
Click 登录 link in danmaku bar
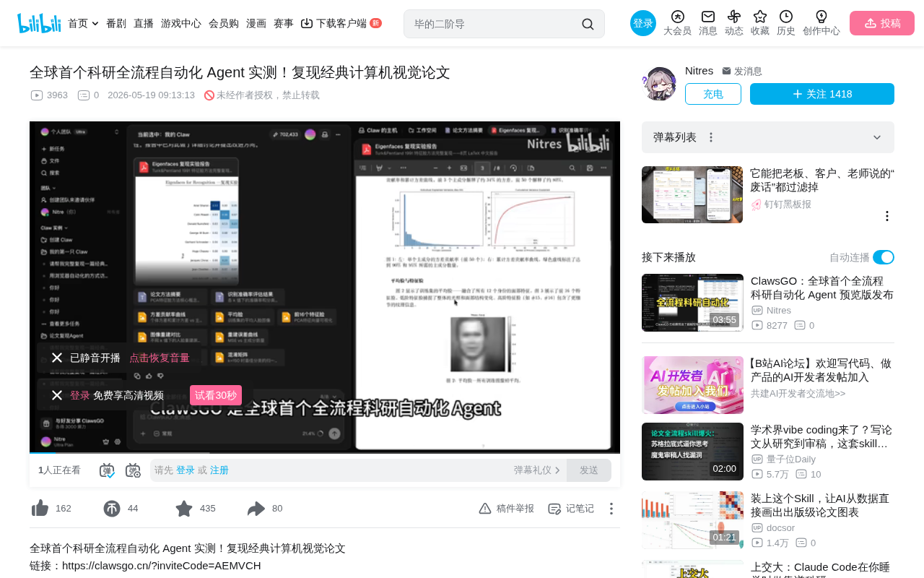pos(186,470)
